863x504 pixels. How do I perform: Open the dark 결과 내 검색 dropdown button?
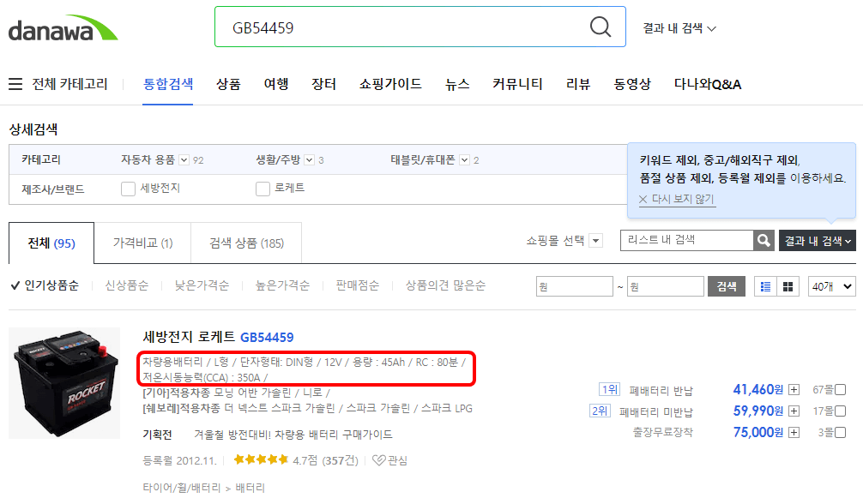tap(818, 241)
